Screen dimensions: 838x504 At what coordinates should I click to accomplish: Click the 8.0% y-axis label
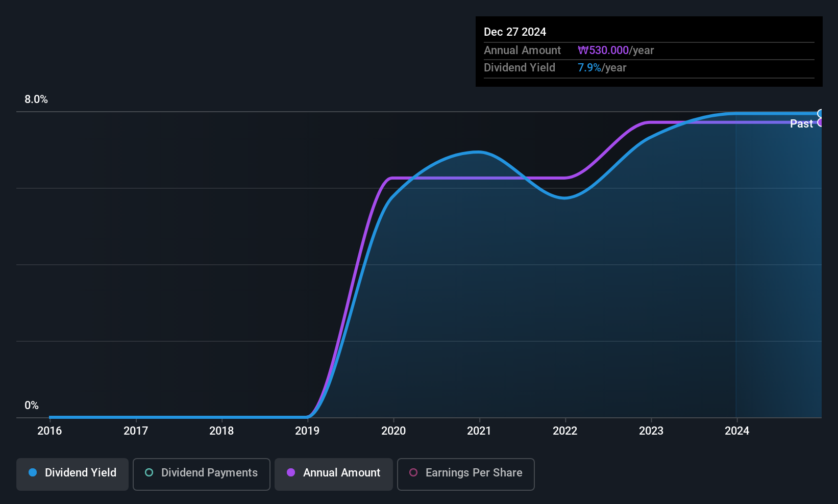(36, 99)
